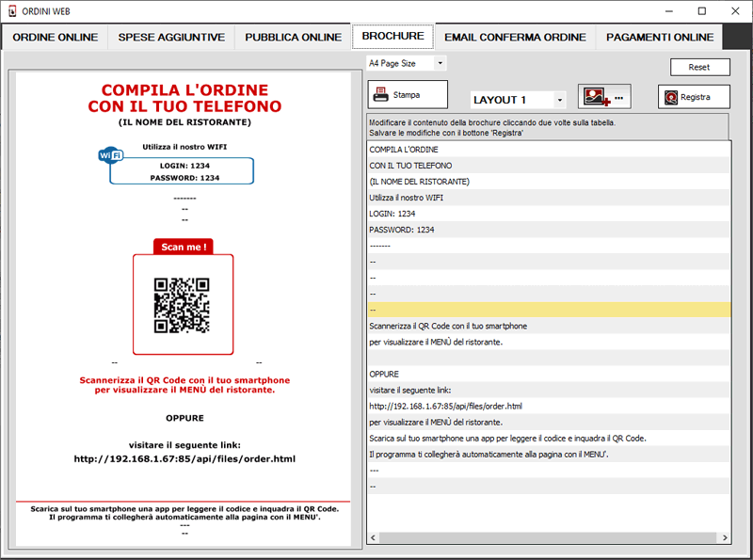753x560 pixels.
Task: Select the 'LOGIN: 1234' table row
Action: pyautogui.click(x=549, y=214)
